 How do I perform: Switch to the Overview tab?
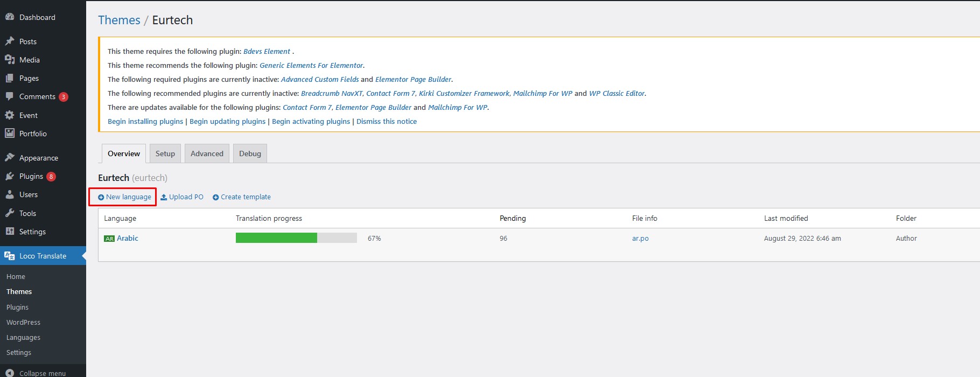click(124, 153)
